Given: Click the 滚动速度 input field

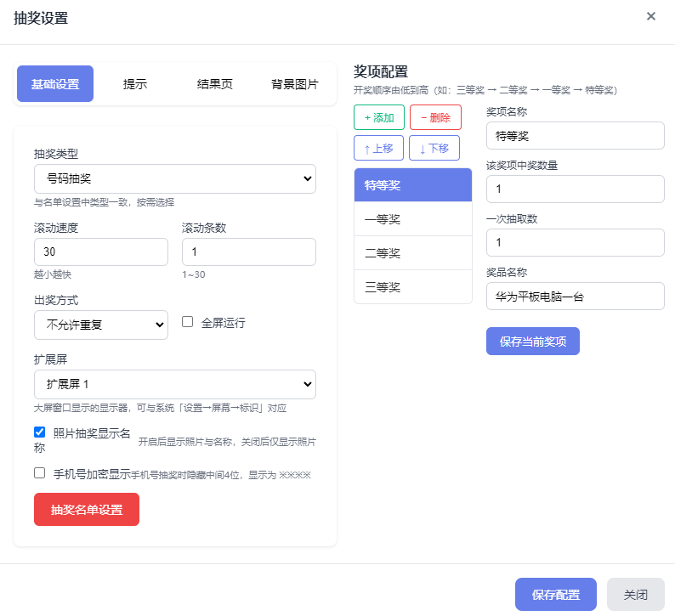Looking at the screenshot, I should coord(101,251).
